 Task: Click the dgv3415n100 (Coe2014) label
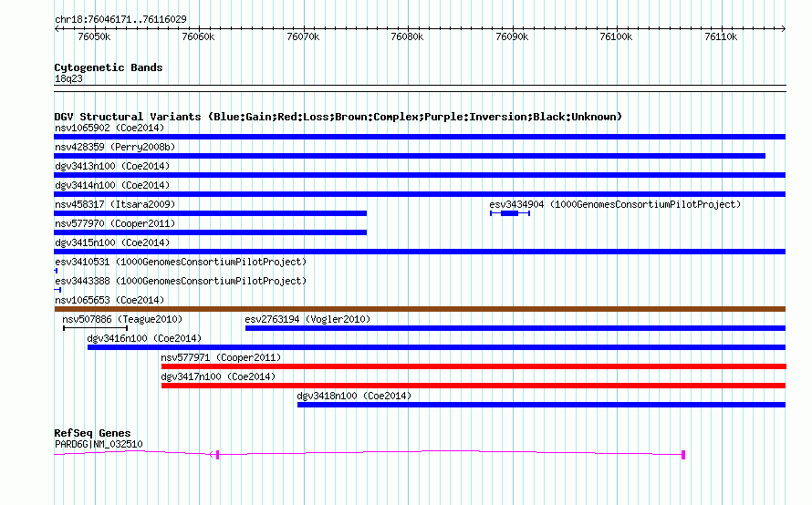tap(112, 242)
